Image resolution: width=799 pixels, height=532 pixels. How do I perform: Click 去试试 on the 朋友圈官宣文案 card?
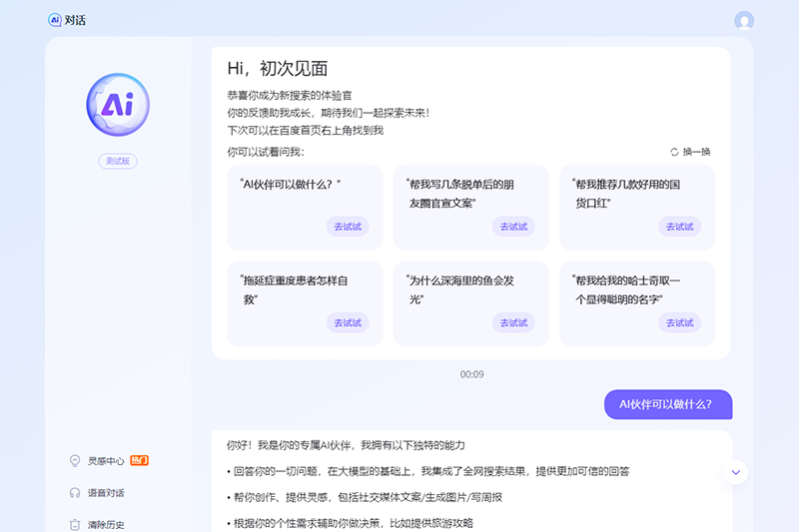coord(513,227)
